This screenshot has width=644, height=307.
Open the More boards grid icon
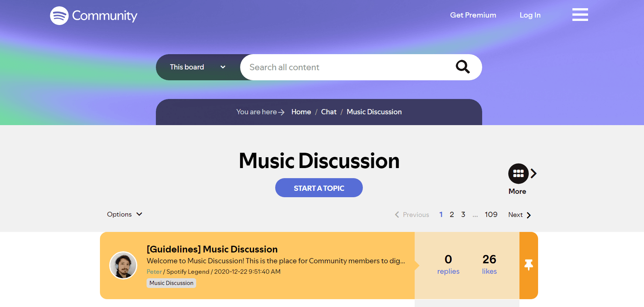pos(518,174)
